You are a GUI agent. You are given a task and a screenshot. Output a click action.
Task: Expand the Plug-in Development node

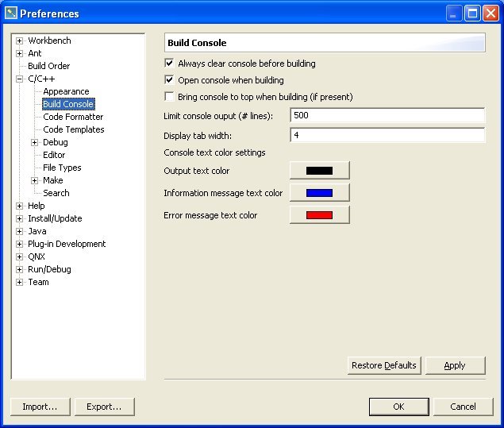pos(20,244)
